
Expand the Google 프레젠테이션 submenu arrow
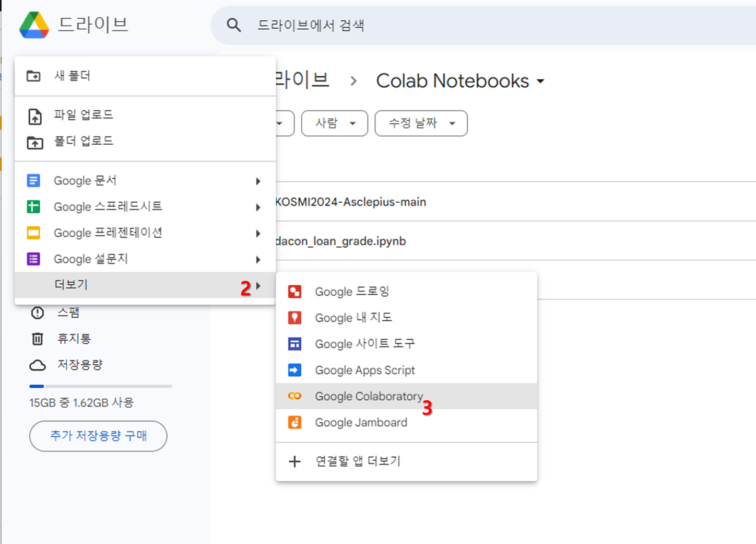(258, 234)
